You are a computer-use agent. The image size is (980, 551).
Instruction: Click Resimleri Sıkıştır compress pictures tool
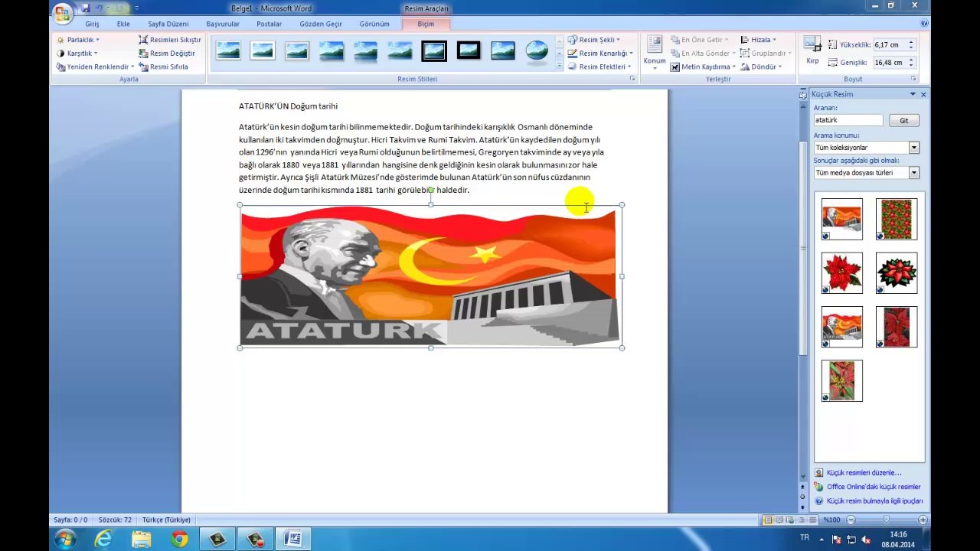(169, 40)
